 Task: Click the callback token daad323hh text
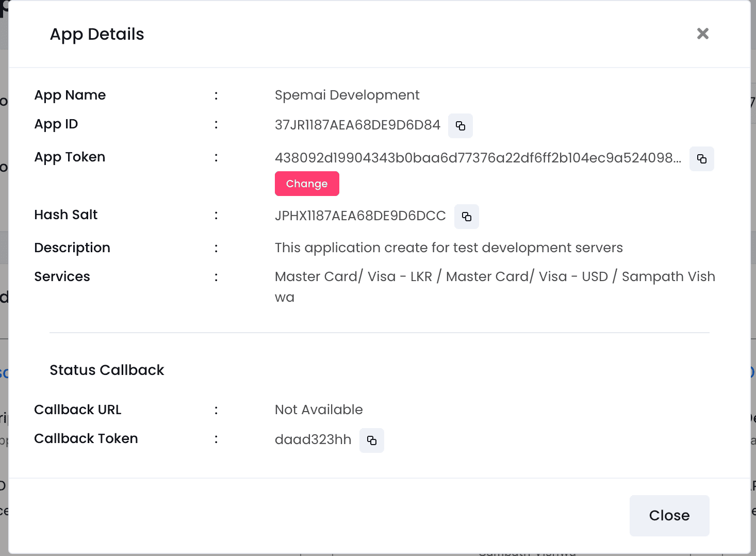pyautogui.click(x=313, y=439)
